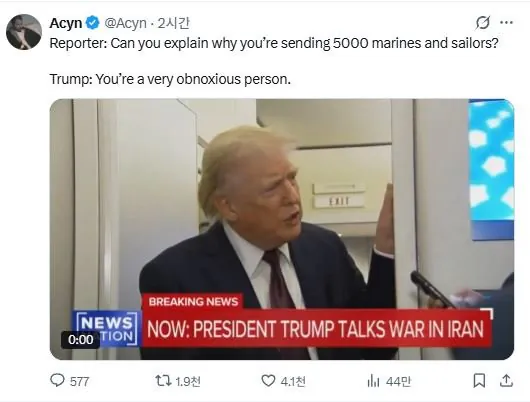Screen dimensions: 530x402
Task: Play the Trump news video
Action: click(282, 229)
